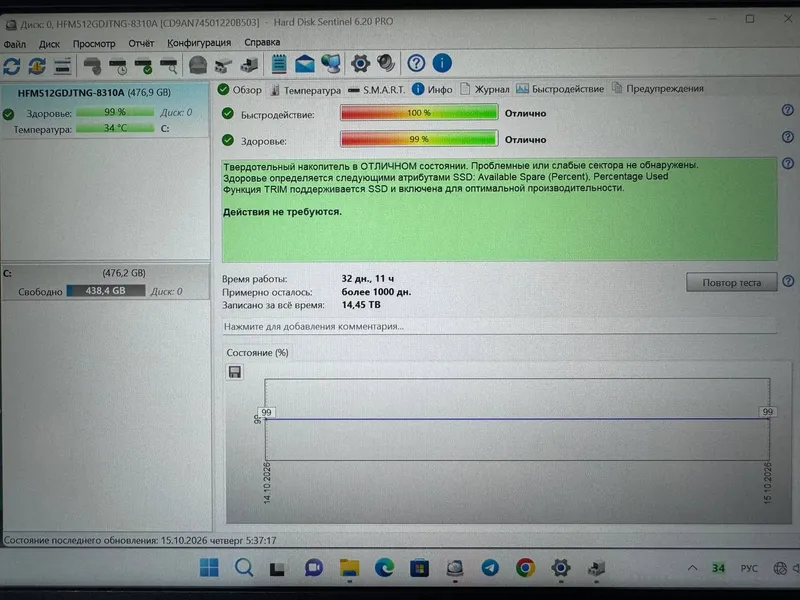The image size is (800, 600).
Task: Click help icon beside green status description
Action: (x=788, y=163)
